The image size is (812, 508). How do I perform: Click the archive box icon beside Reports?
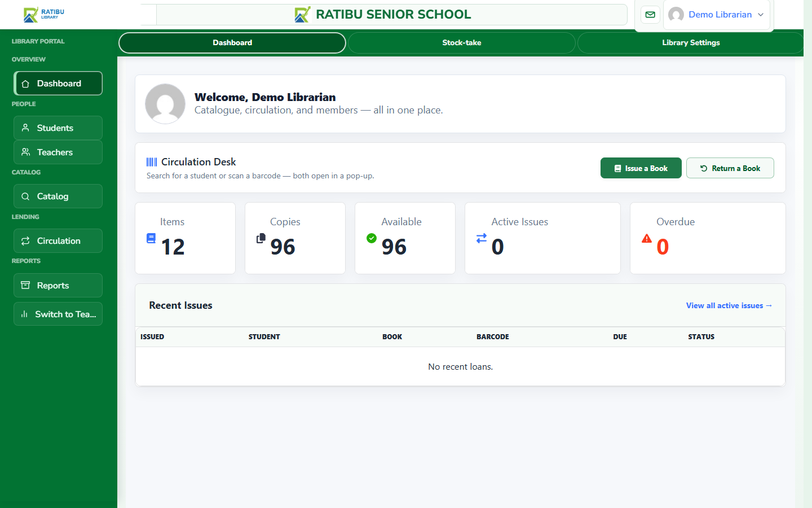pos(25,286)
